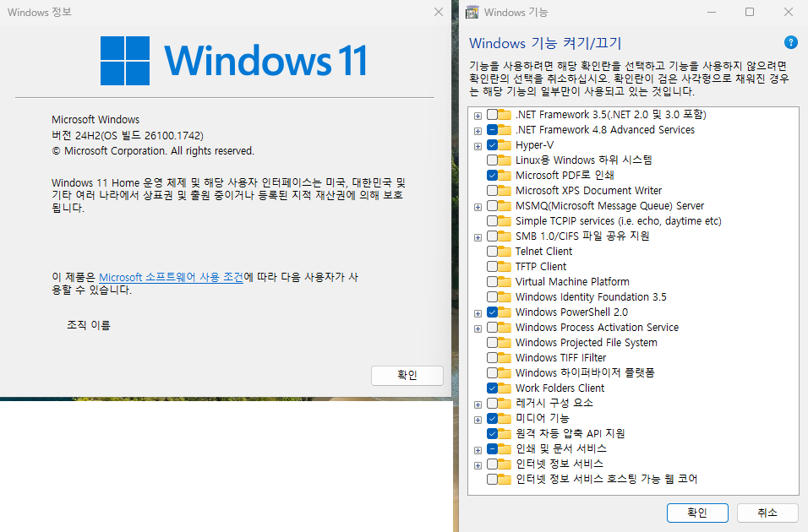808x532 pixels.
Task: Click folder icon beside 미디어 기능
Action: point(505,418)
